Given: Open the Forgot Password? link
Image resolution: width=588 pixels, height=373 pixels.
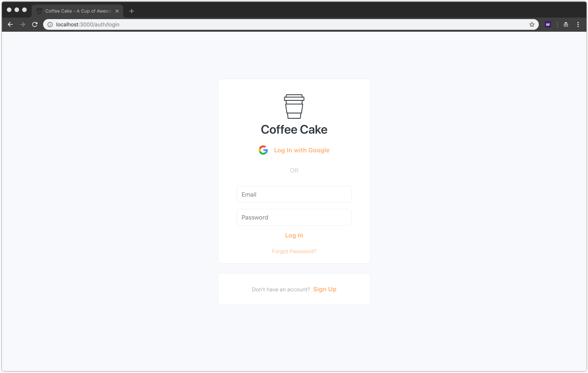Looking at the screenshot, I should click(x=294, y=251).
